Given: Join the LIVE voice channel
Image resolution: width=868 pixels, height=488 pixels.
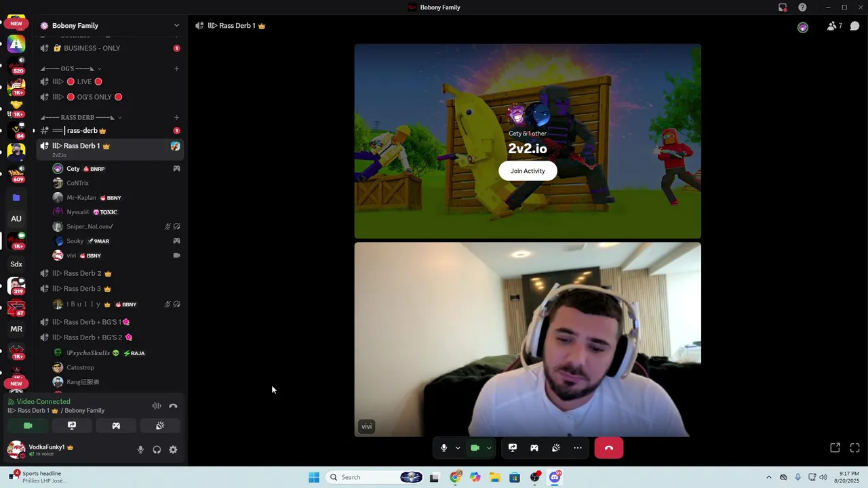Looking at the screenshot, I should click(111, 81).
